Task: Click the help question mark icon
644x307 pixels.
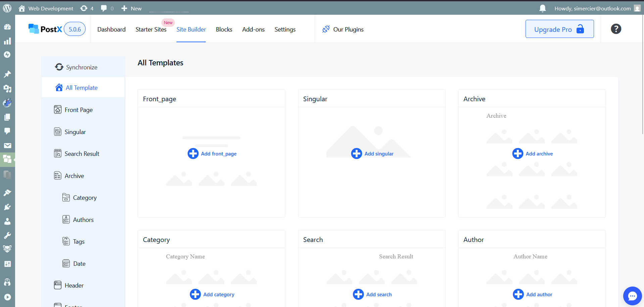Action: point(616,29)
